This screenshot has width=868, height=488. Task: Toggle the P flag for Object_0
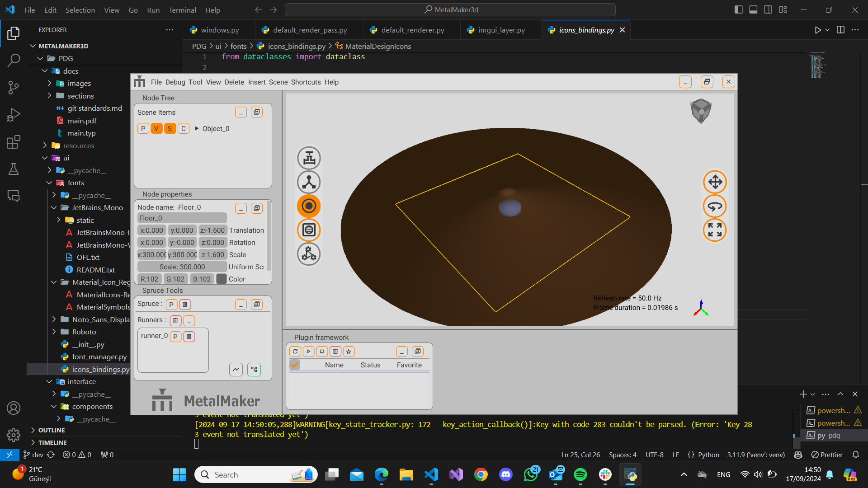coord(143,129)
